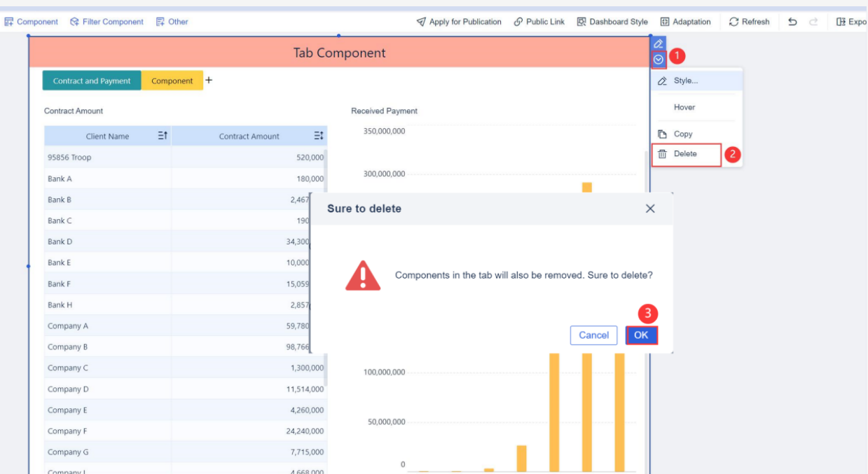Toggle sorting on the Client Name column
The width and height of the screenshot is (868, 474).
tap(162, 135)
